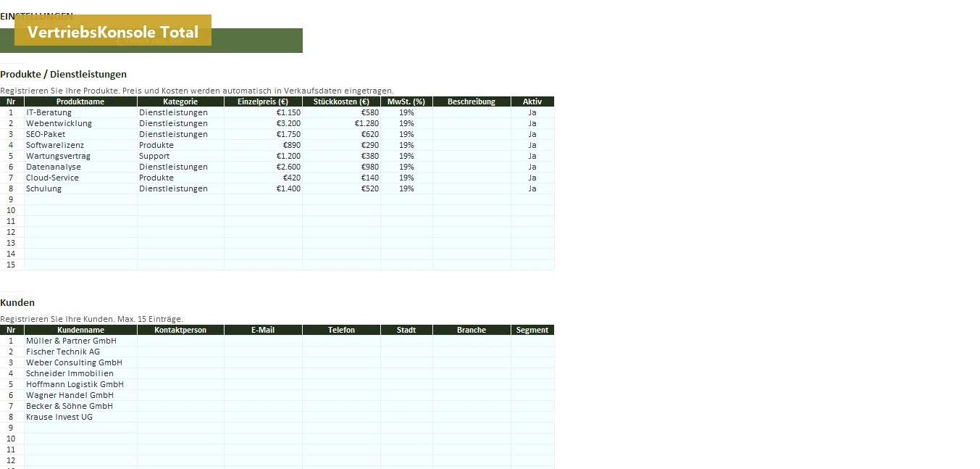Viewport: 980px width, 469px height.
Task: Click the €3.200 price value
Action: point(263,123)
